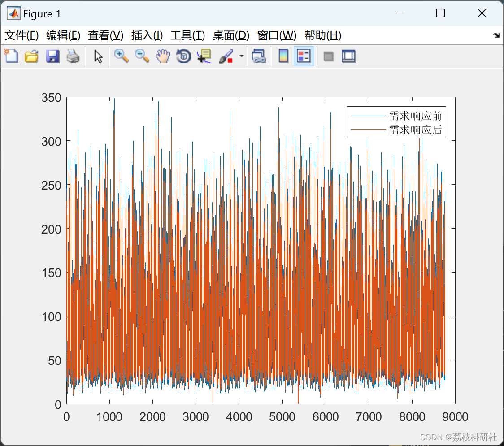The image size is (504, 446).
Task: Open a file with the folder icon
Action: [31, 56]
